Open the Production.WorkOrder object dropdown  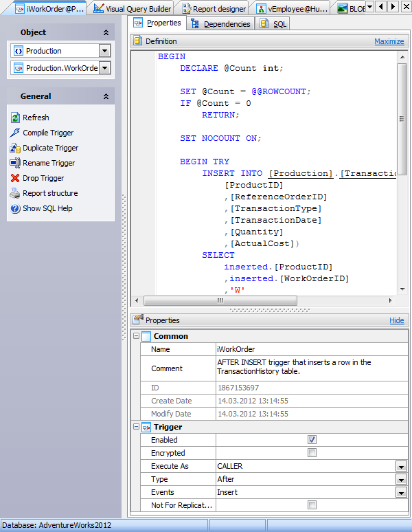[x=104, y=68]
